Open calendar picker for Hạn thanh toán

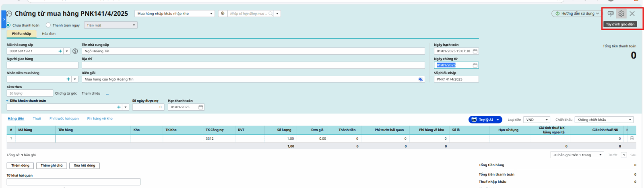pyautogui.click(x=201, y=107)
